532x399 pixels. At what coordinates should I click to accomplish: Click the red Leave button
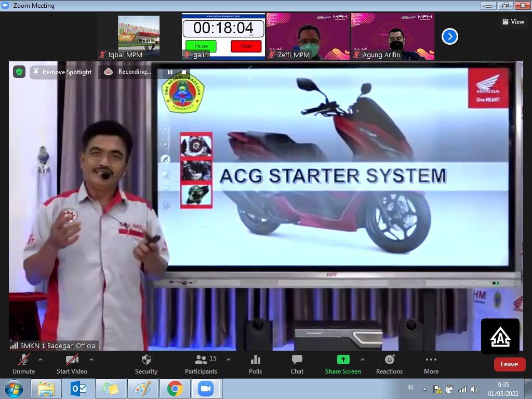509,364
